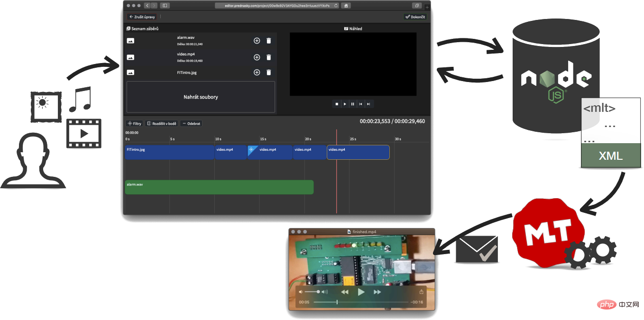Delete video.mp4 from the clip list

tap(269, 57)
